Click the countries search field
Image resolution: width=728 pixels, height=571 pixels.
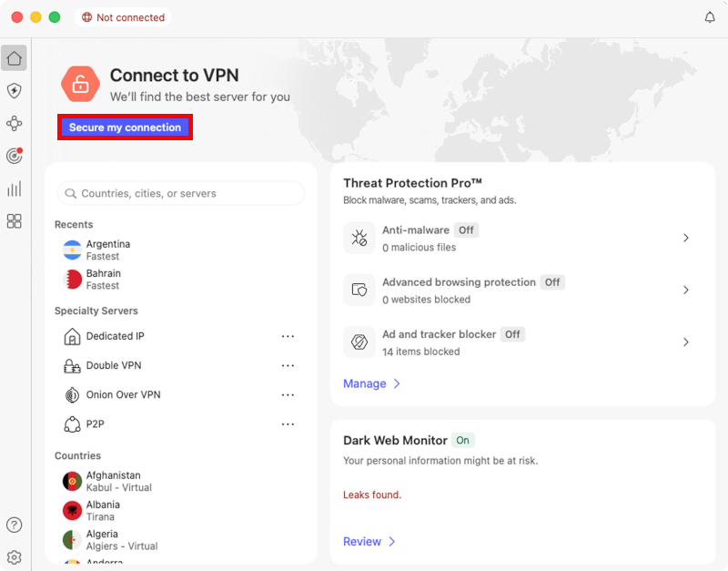tap(180, 193)
